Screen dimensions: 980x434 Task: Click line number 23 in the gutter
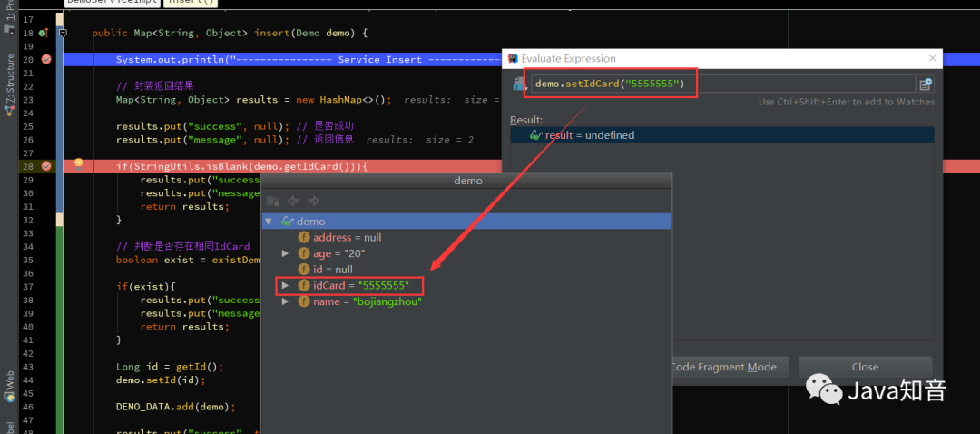[x=28, y=100]
